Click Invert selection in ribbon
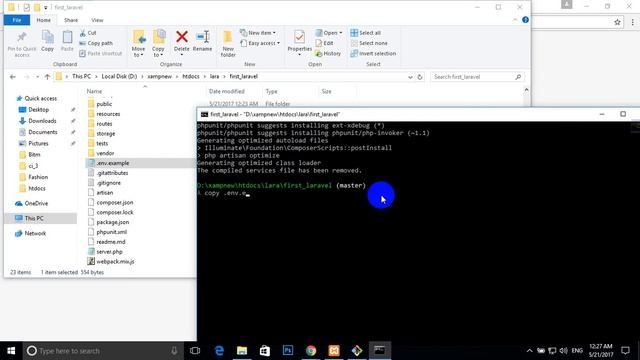 [373, 53]
